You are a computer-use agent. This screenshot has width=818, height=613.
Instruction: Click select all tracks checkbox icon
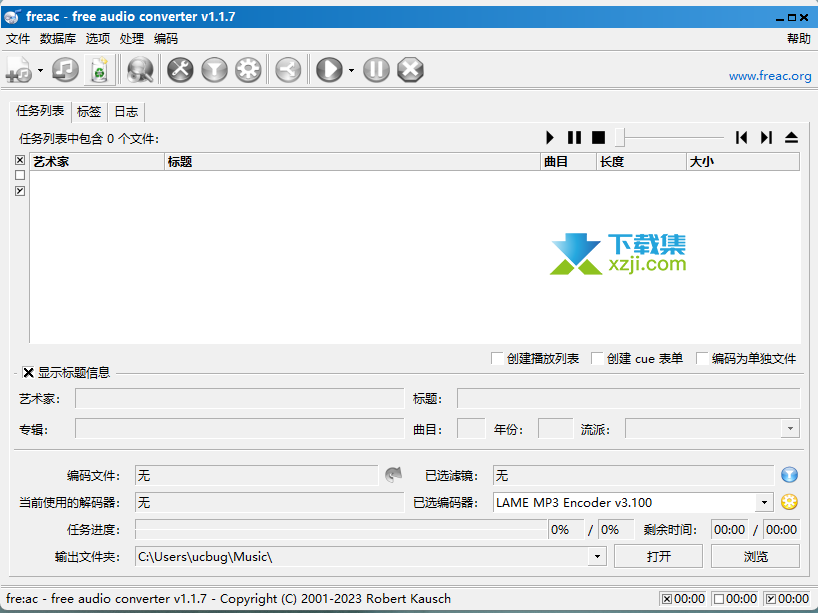pos(20,160)
